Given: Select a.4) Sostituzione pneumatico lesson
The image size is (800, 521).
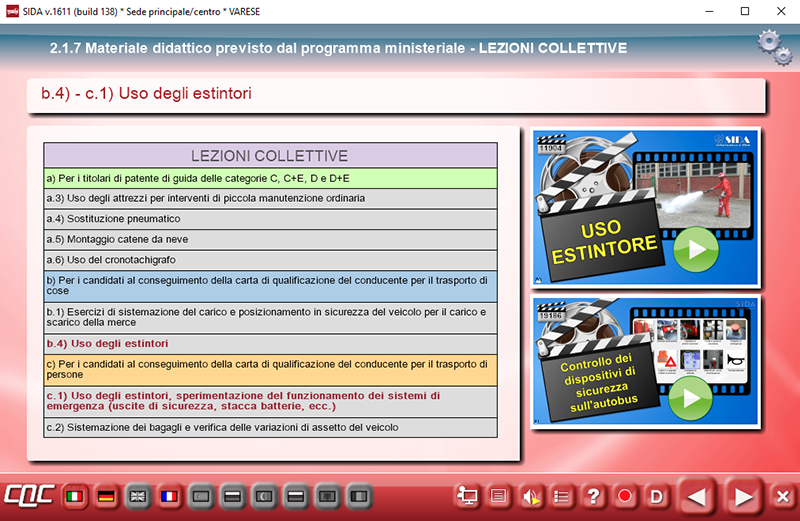Looking at the screenshot, I should tap(270, 219).
